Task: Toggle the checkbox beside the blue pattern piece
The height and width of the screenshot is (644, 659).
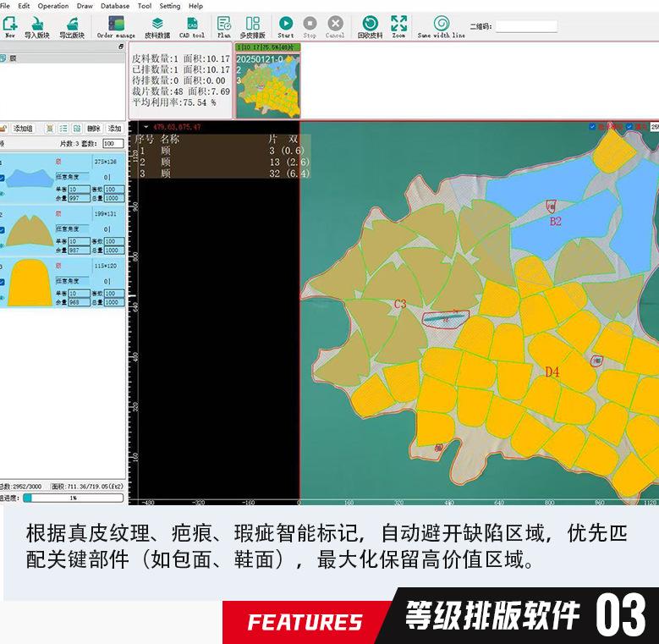Action: point(3,179)
